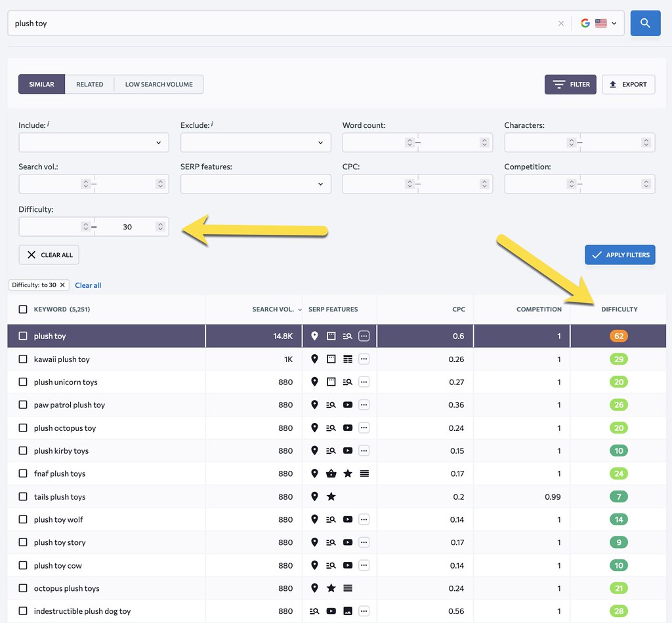Check the box for plush octopus toy
The image size is (672, 623).
tap(23, 428)
